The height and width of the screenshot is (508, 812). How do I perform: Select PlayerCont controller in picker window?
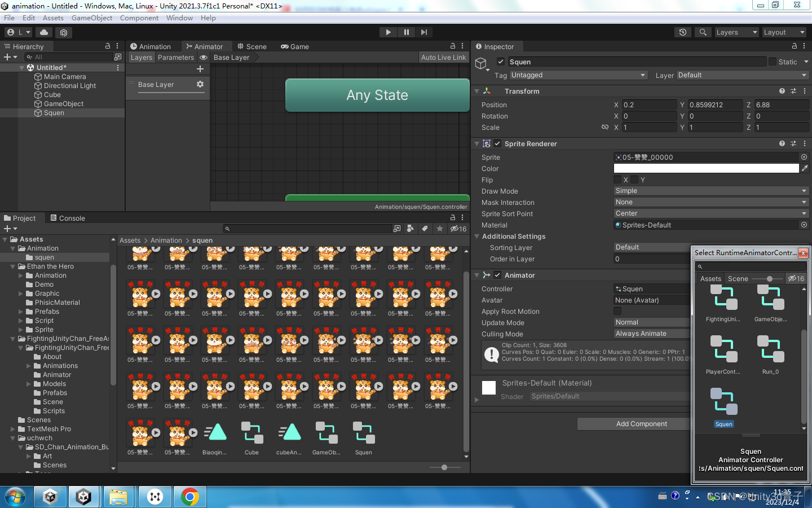pos(723,354)
